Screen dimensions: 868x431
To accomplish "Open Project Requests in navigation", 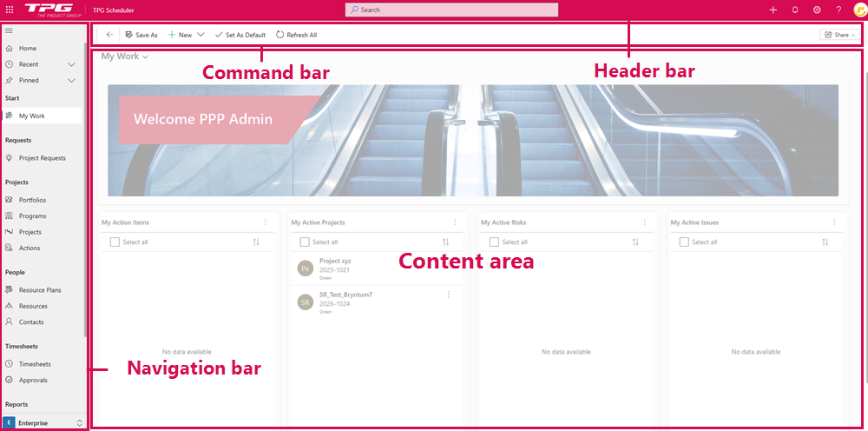I will pyautogui.click(x=42, y=158).
